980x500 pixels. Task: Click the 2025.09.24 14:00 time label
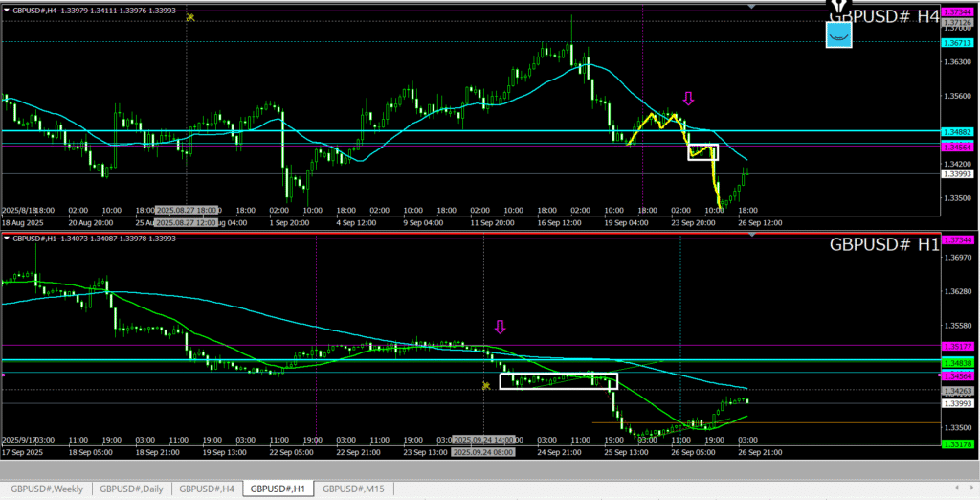click(x=481, y=442)
